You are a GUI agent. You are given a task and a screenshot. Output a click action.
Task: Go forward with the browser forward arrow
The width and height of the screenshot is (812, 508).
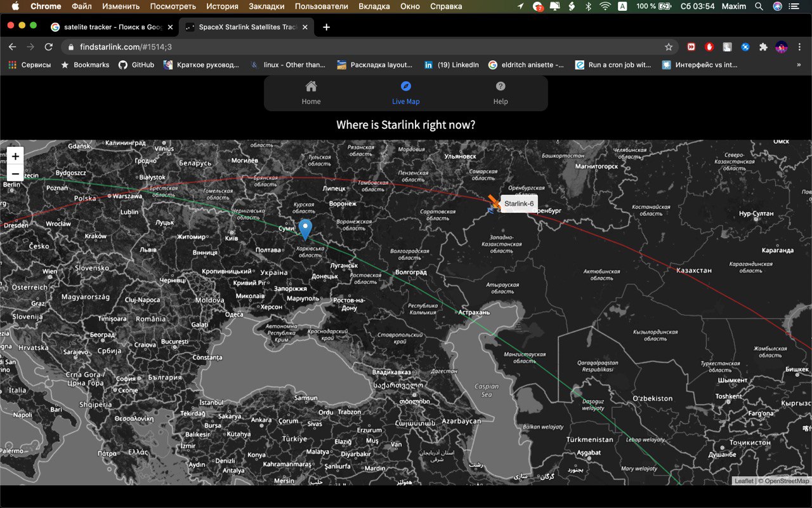click(30, 47)
